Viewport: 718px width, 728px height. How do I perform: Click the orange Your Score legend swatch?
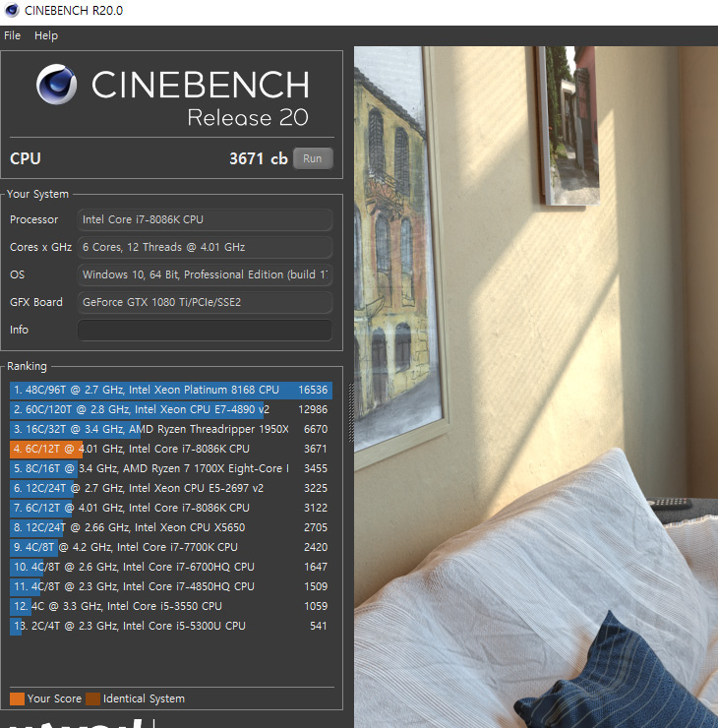[x=17, y=698]
